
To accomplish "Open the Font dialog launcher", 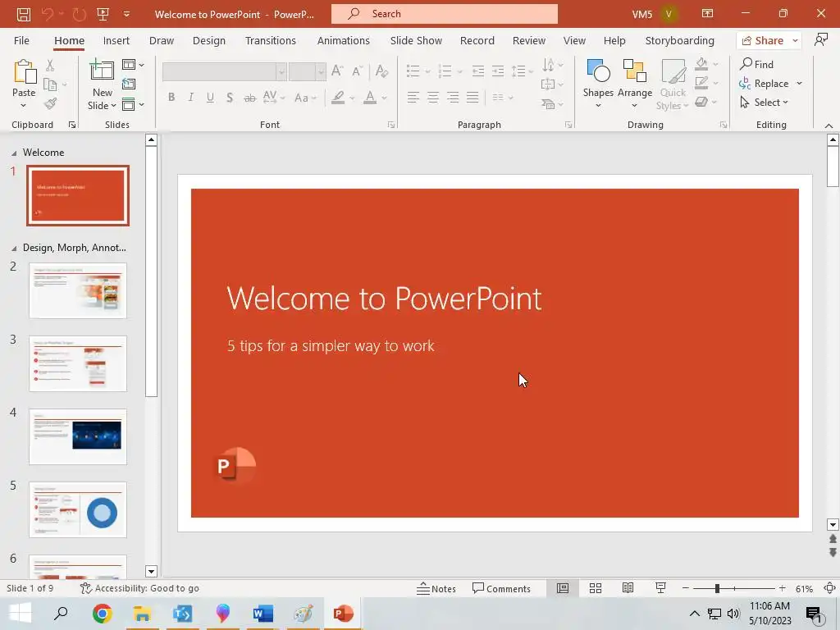I will click(x=391, y=125).
